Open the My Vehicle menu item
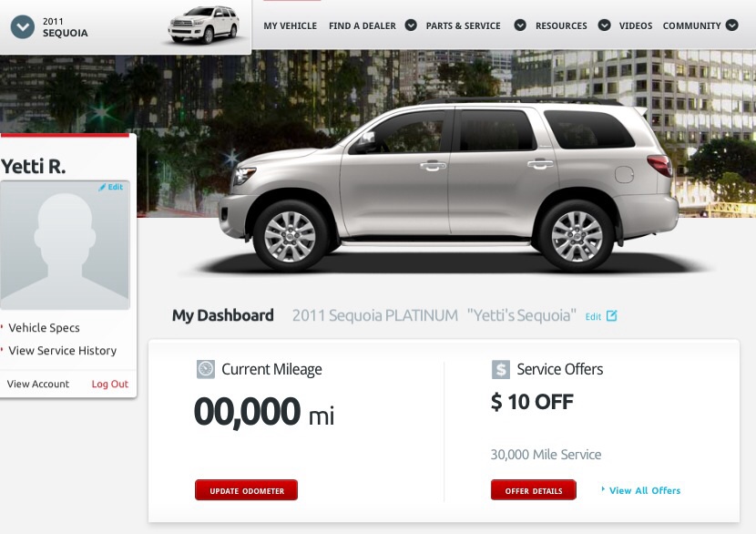 (290, 26)
